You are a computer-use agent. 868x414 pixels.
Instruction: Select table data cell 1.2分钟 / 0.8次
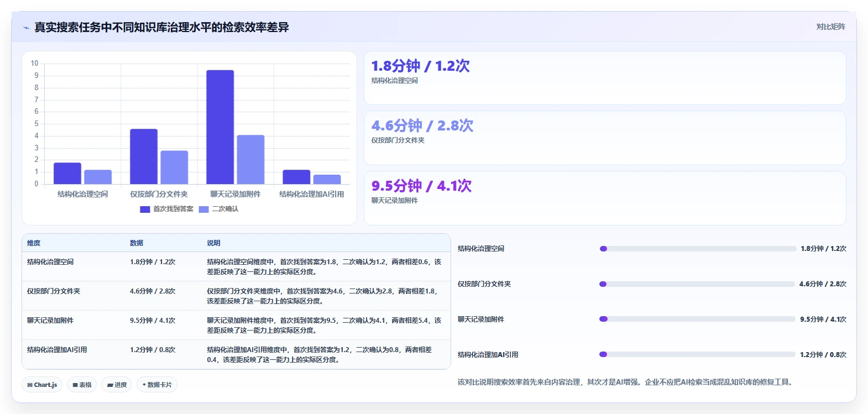(153, 350)
